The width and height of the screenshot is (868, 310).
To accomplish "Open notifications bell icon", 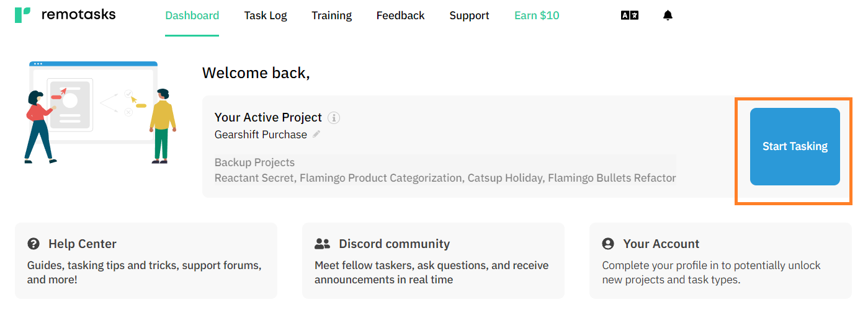I will click(x=668, y=15).
